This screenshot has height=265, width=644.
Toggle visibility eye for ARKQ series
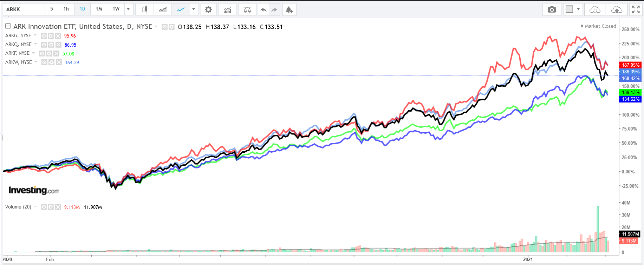(x=44, y=45)
